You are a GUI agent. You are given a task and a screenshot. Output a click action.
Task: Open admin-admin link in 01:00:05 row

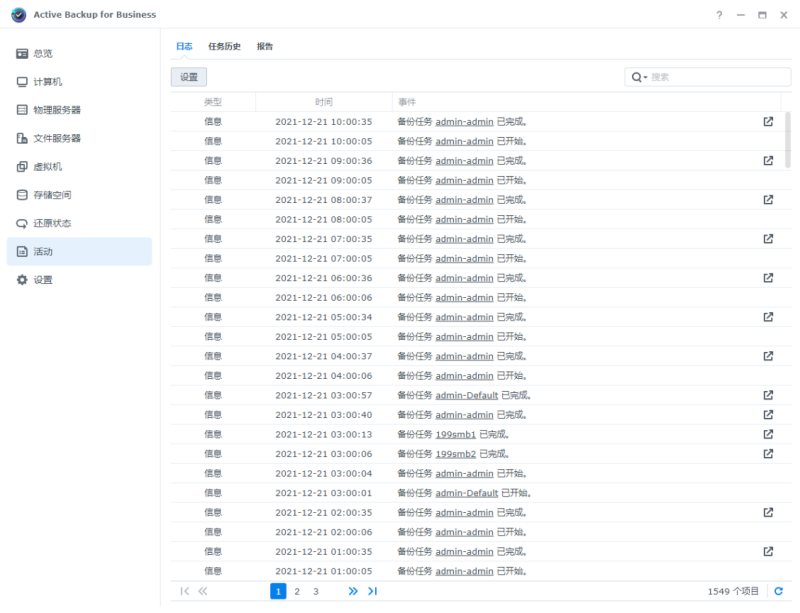(x=464, y=571)
